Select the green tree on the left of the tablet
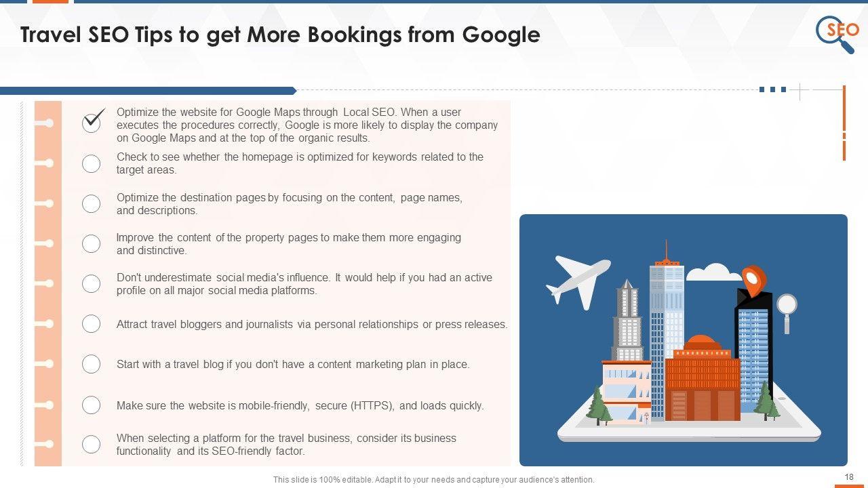The image size is (868, 488). click(x=599, y=405)
